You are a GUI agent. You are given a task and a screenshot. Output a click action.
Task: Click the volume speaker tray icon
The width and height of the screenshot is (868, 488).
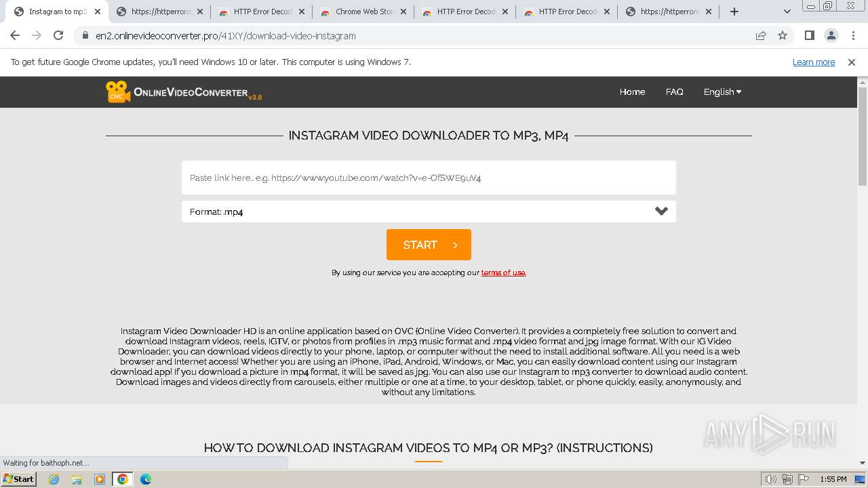coord(771,479)
